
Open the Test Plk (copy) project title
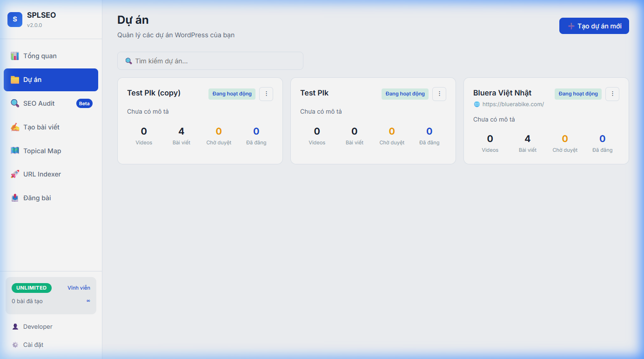pos(154,93)
